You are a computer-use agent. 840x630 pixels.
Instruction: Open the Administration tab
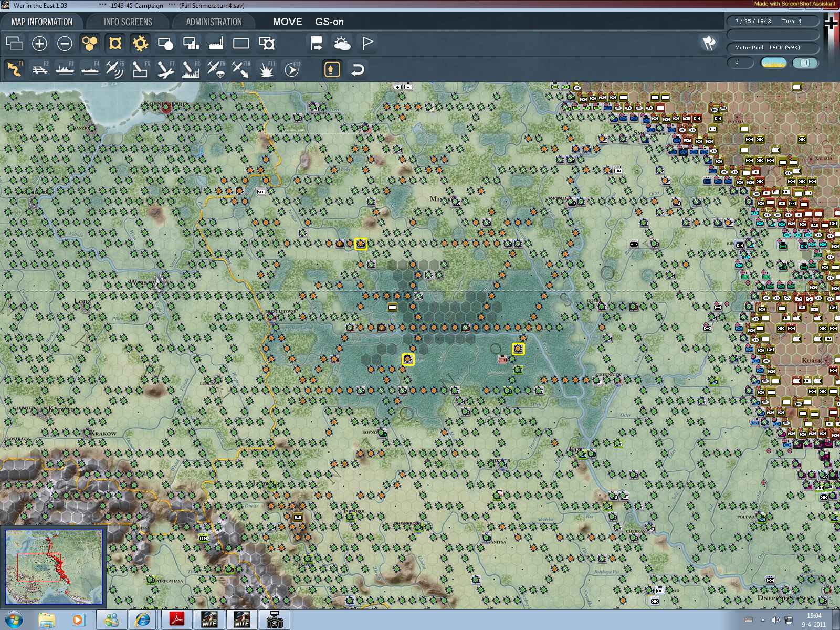[x=214, y=22]
